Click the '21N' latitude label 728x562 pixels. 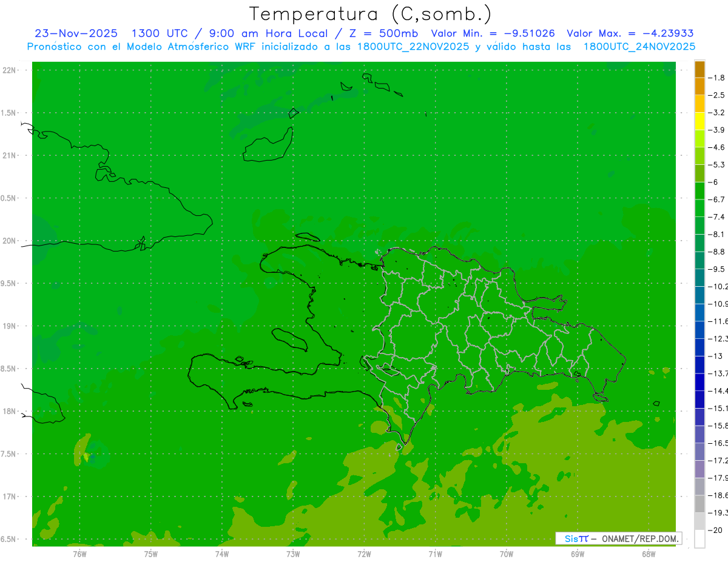(9, 156)
